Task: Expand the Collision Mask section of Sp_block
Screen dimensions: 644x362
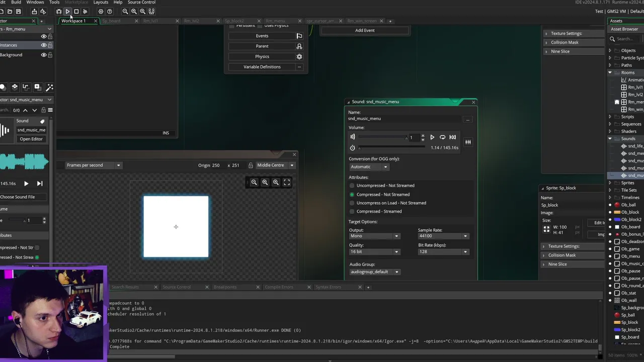Action: click(543, 255)
